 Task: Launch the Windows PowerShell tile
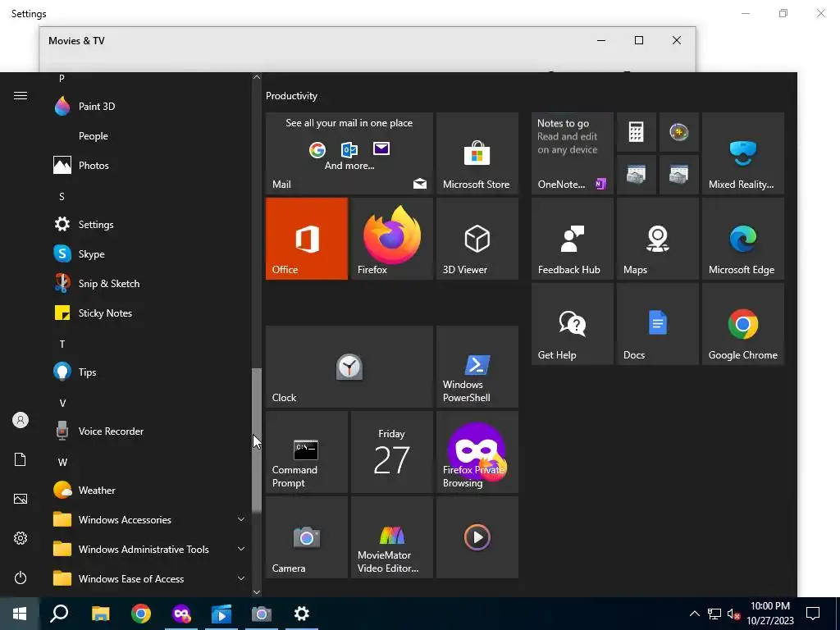coord(477,367)
